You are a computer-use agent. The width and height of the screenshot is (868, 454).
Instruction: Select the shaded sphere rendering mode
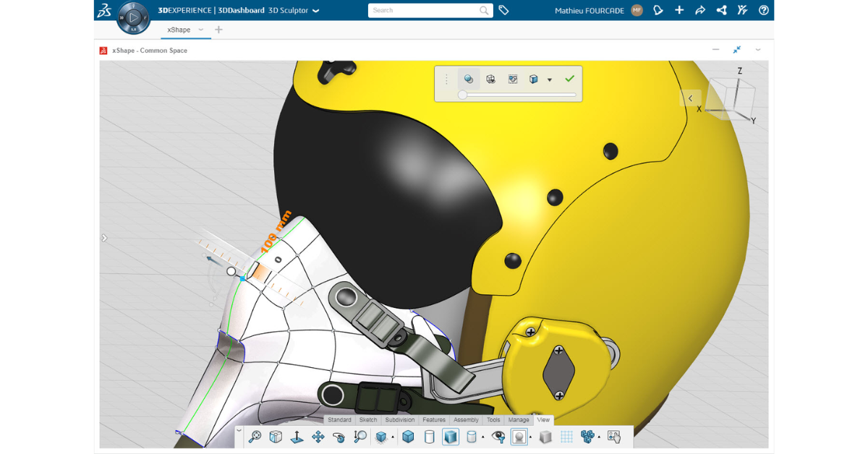pyautogui.click(x=469, y=79)
